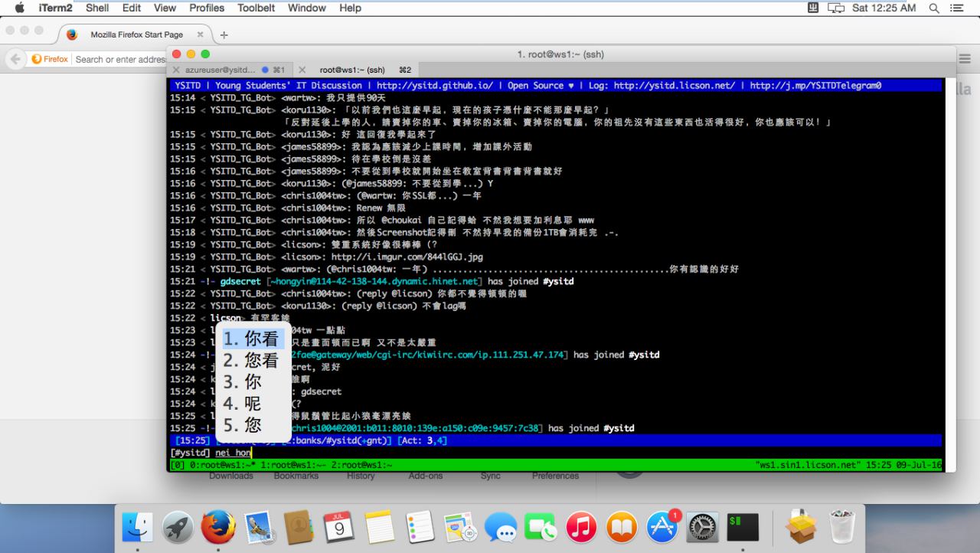Open the Messages app in the Dock

click(x=501, y=528)
